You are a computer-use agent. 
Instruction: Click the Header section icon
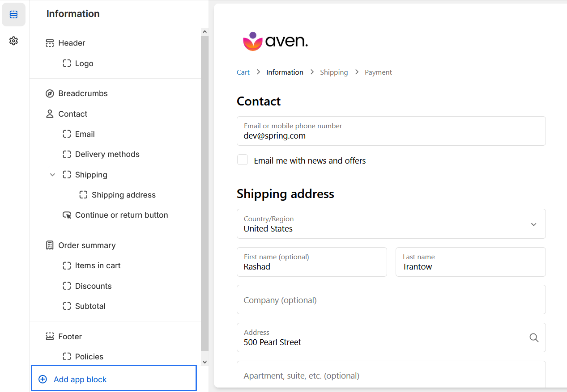(50, 43)
